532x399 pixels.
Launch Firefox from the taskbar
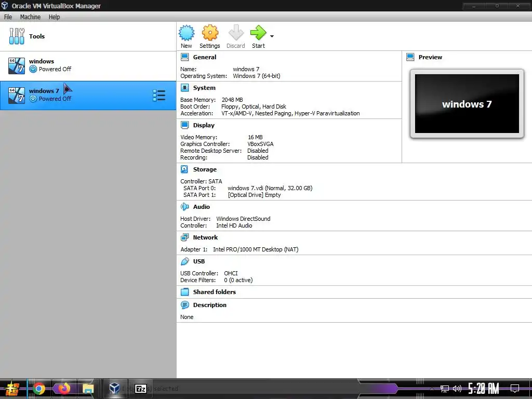tap(64, 388)
